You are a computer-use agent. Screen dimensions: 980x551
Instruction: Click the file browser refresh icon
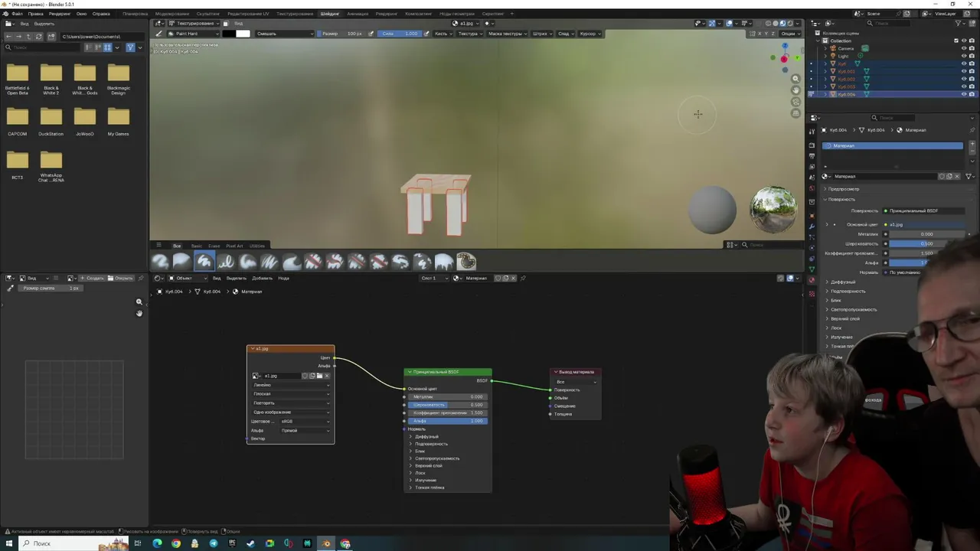point(38,37)
